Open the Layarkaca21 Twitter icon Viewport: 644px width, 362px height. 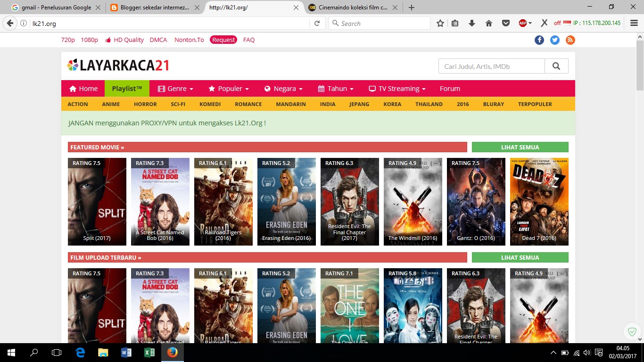555,40
